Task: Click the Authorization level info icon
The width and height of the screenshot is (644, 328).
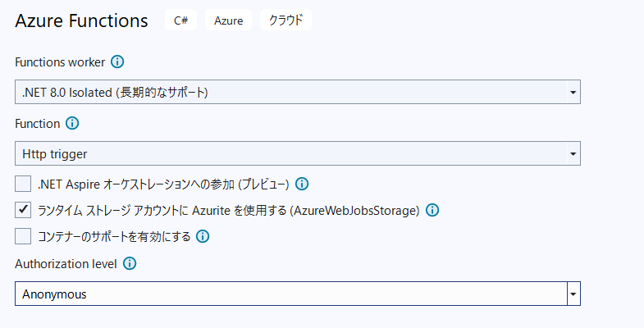Action: (130, 263)
